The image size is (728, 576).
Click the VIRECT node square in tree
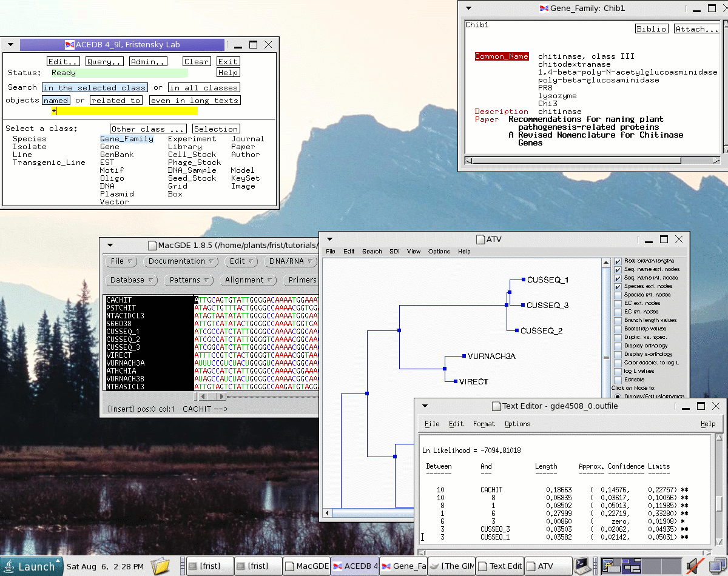[455, 381]
